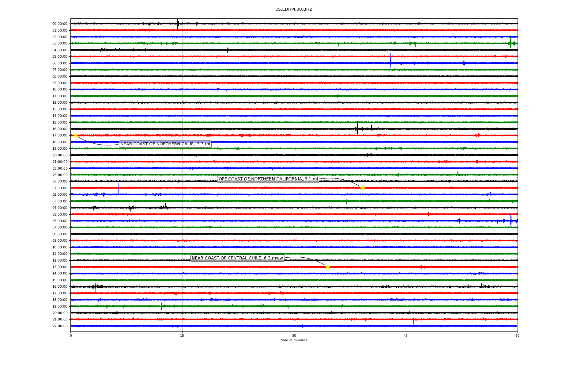Click the 'time in minutes' axis label
Image resolution: width=588 pixels, height=368 pixels.
click(293, 340)
